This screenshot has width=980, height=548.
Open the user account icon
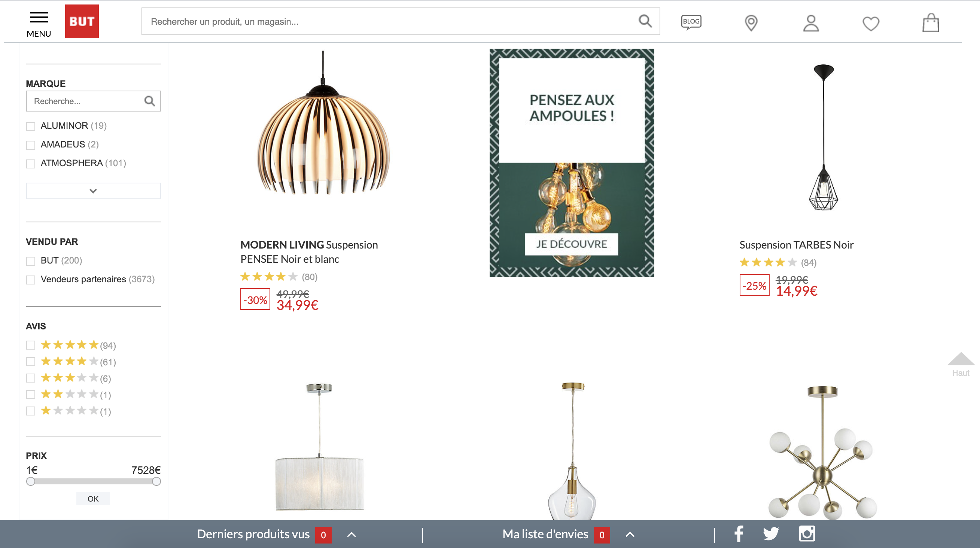point(811,23)
